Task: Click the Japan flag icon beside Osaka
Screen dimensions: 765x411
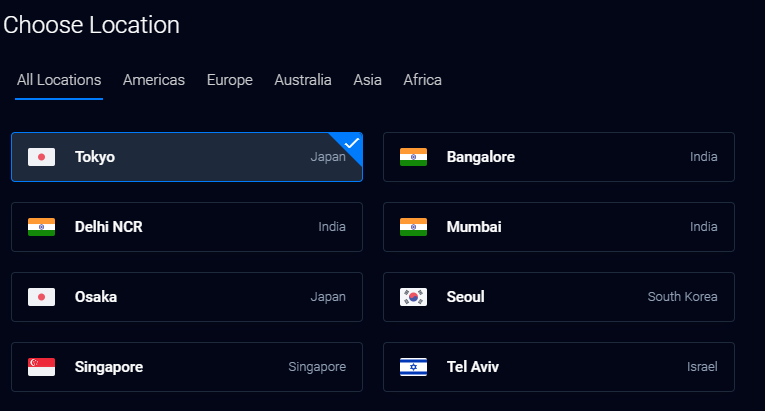Action: (x=41, y=297)
